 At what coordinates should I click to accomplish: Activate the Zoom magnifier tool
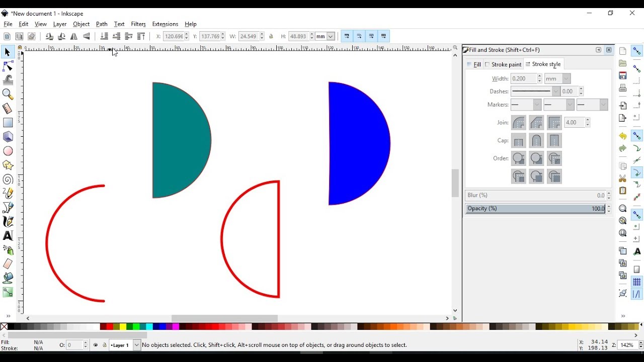(x=8, y=95)
